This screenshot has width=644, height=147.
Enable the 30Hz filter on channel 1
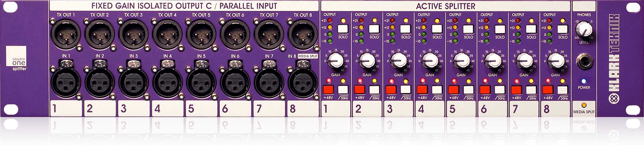[x=343, y=90]
